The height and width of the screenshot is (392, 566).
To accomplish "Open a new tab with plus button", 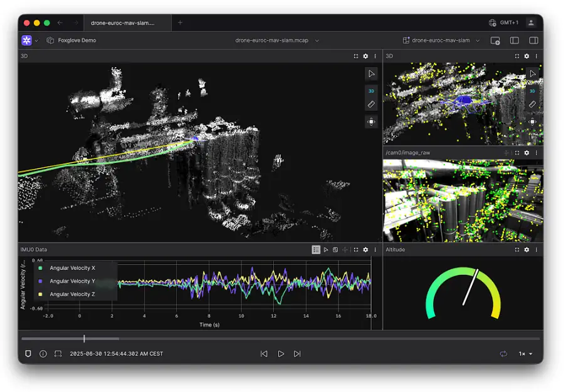I will pos(181,23).
